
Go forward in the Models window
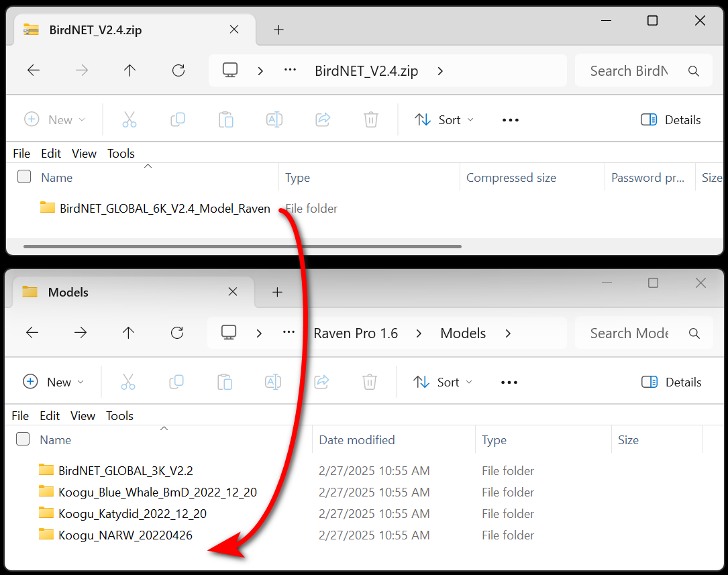pyautogui.click(x=81, y=333)
